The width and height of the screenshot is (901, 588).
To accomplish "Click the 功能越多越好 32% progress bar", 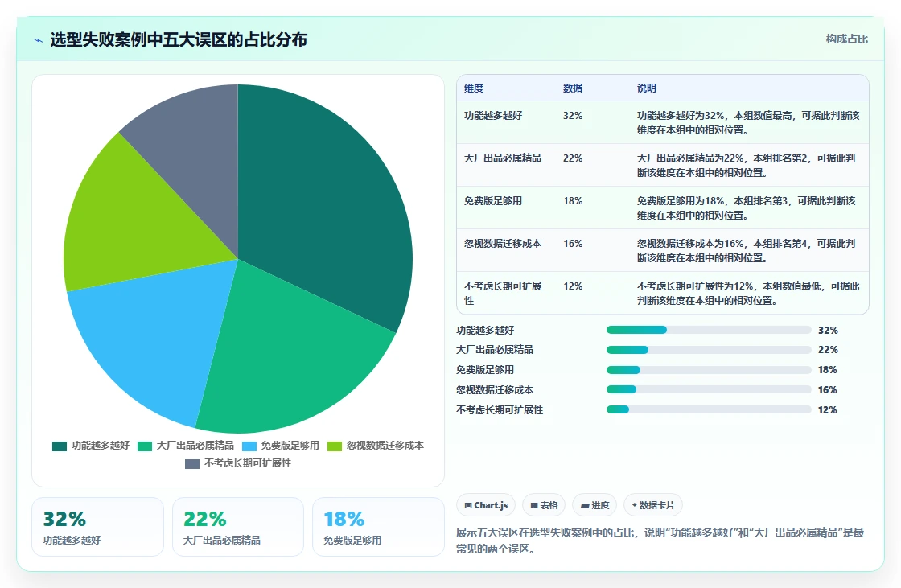I will tap(709, 330).
